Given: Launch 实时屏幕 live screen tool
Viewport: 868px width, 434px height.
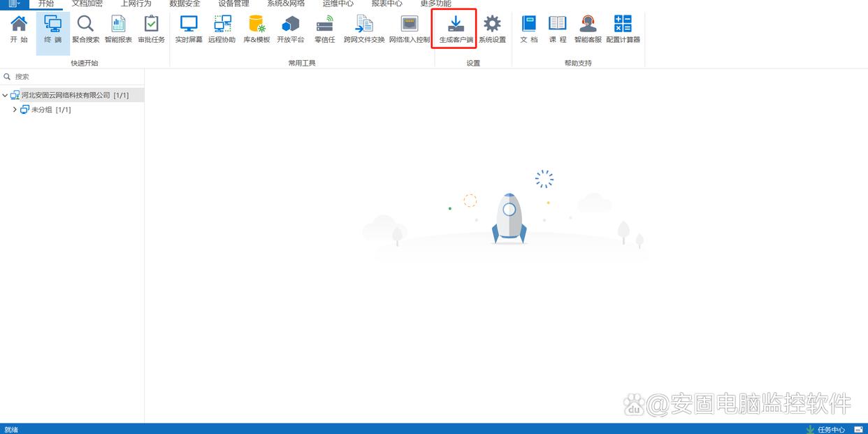Looking at the screenshot, I should pyautogui.click(x=189, y=29).
